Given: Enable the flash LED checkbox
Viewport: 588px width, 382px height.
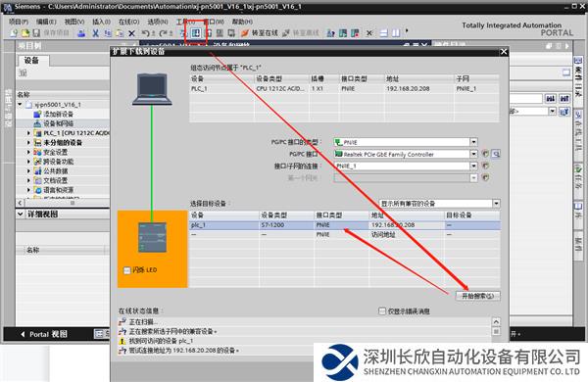Looking at the screenshot, I should click(127, 270).
